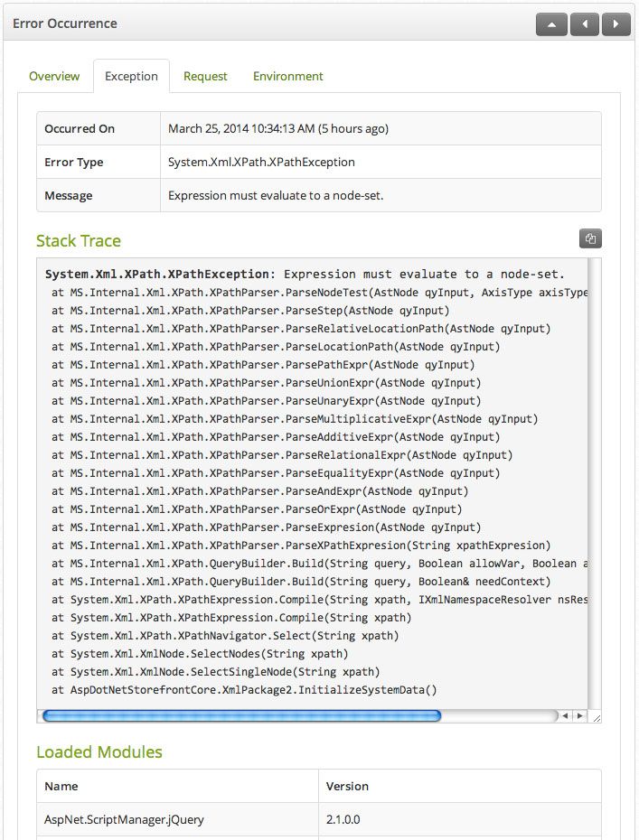Viewport: 639px width, 840px height.
Task: Click the Stack Trace section heading
Action: click(x=78, y=240)
